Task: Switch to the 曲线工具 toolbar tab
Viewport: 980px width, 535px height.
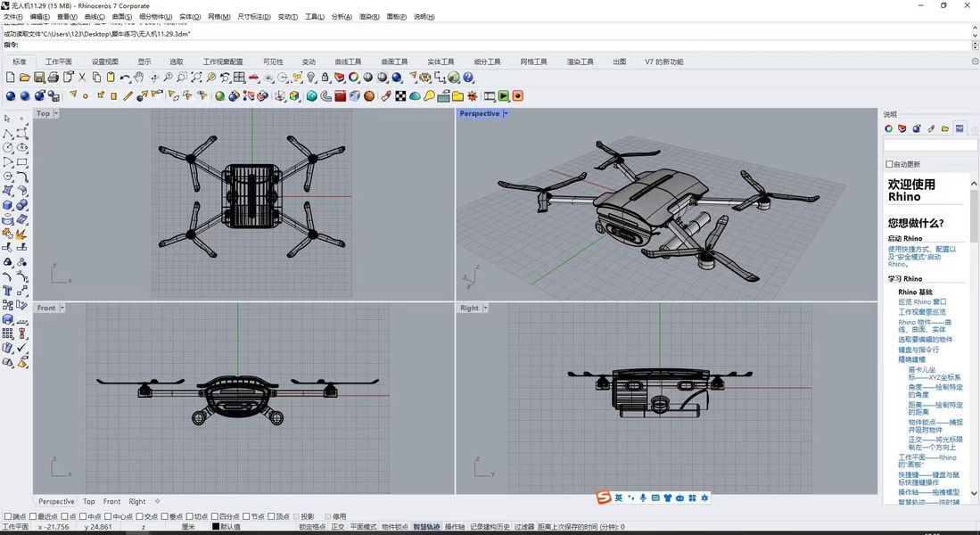Action: pyautogui.click(x=348, y=62)
